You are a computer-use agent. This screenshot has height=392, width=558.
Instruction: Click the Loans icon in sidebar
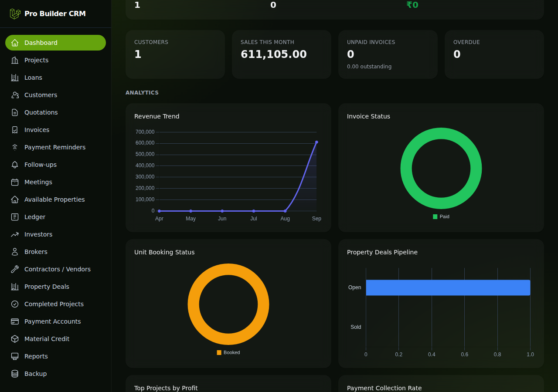(x=15, y=78)
